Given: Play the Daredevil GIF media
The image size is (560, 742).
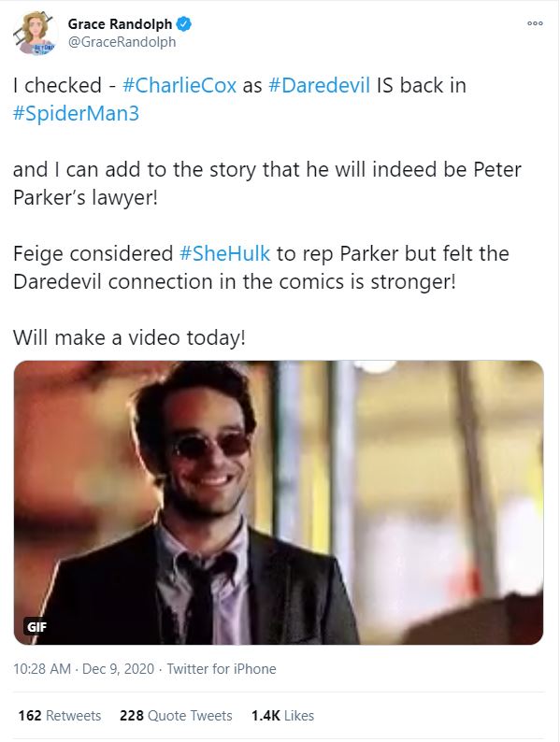Looking at the screenshot, I should pos(279,503).
